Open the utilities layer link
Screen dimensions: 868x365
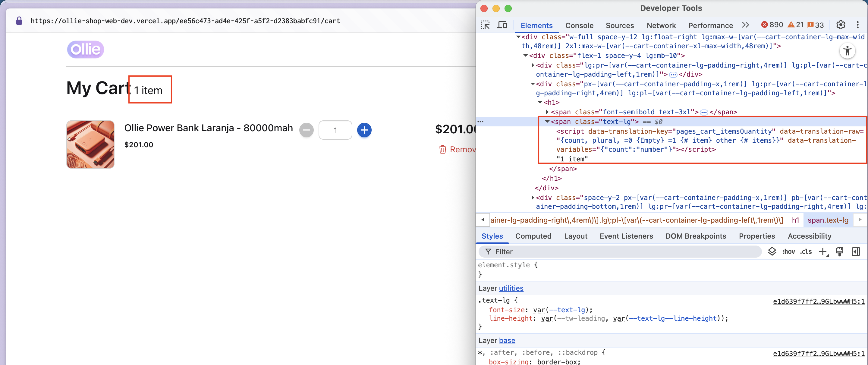click(511, 288)
